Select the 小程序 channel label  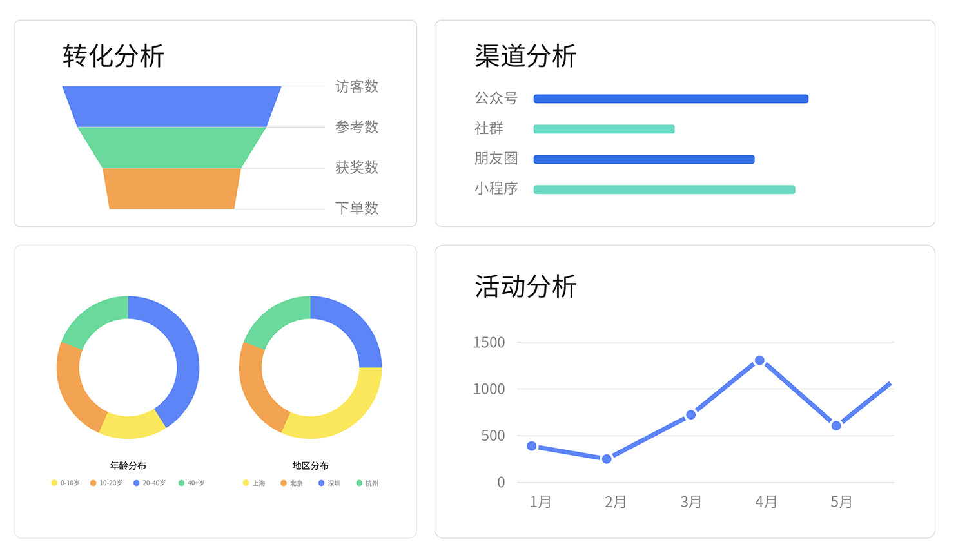[x=496, y=188]
